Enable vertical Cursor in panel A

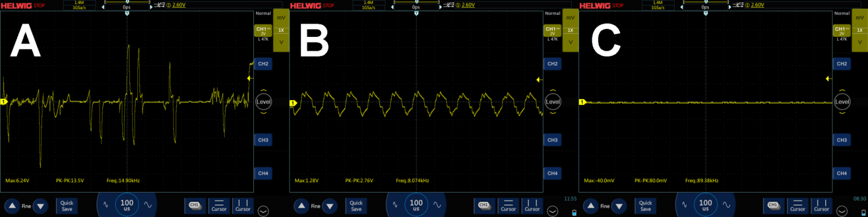[x=242, y=206]
